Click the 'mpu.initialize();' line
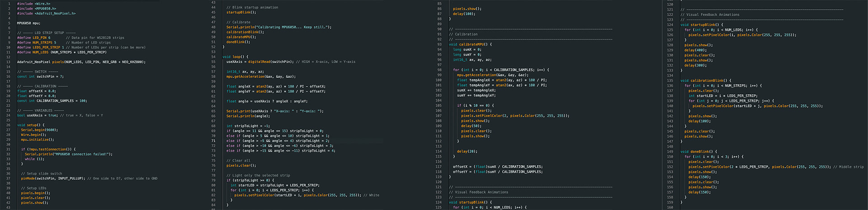868x210 pixels. 37,140
